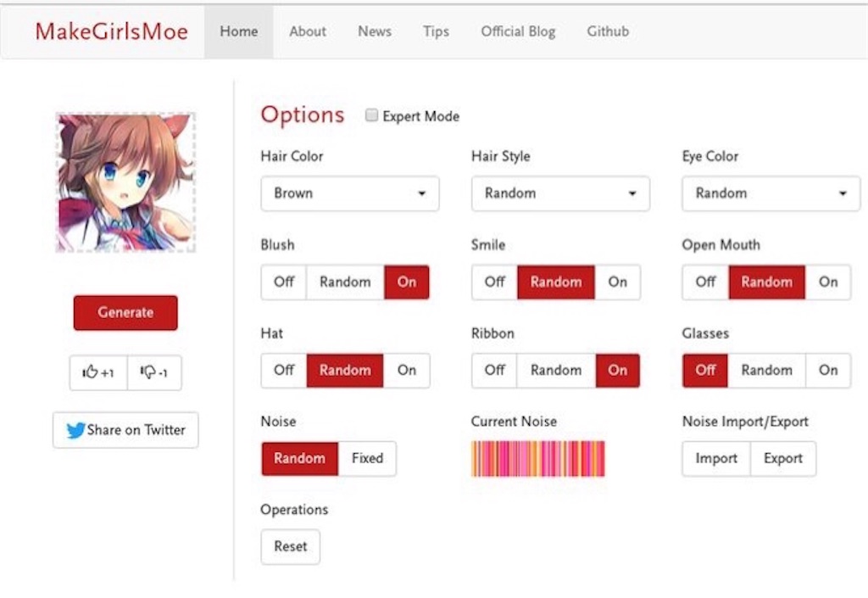Set Smile to On
Screen dimensions: 868x598
pos(617,282)
